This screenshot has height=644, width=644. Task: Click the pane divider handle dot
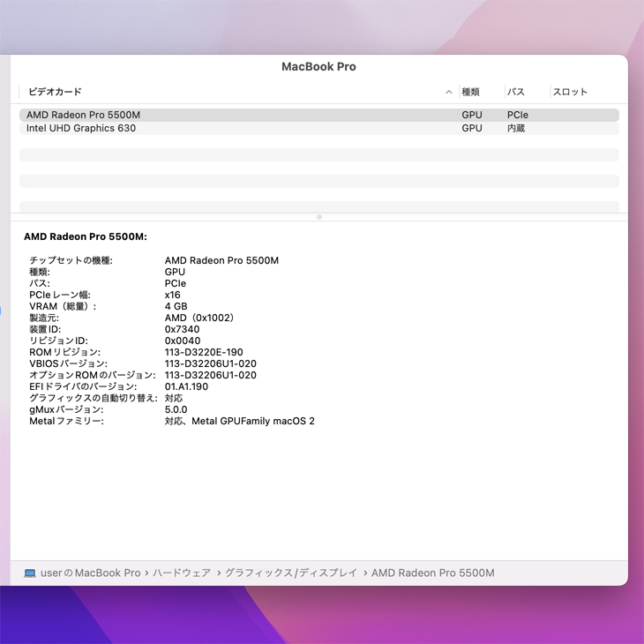319,217
